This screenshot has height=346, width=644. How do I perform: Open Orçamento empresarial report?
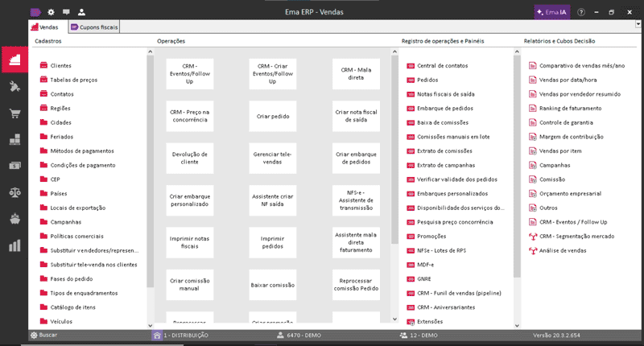[x=570, y=193]
